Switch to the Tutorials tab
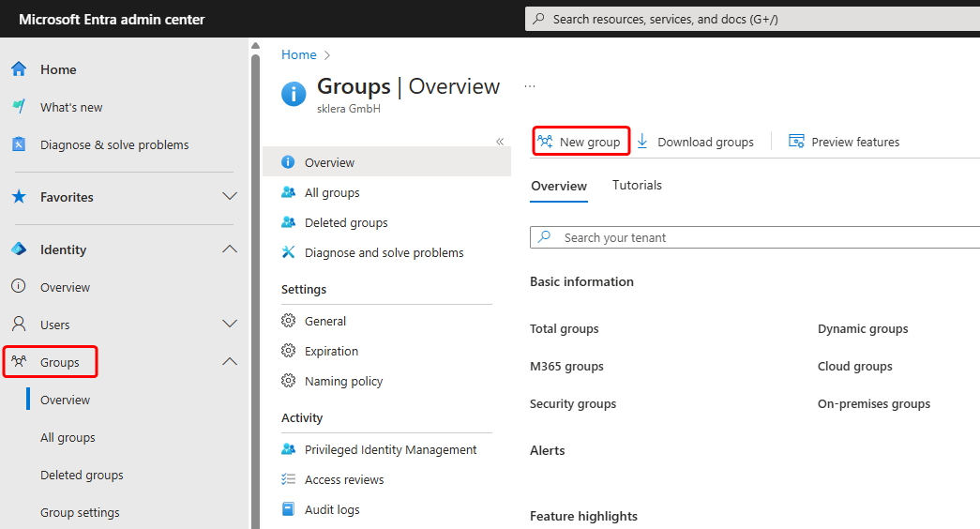The width and height of the screenshot is (980, 529). tap(637, 185)
